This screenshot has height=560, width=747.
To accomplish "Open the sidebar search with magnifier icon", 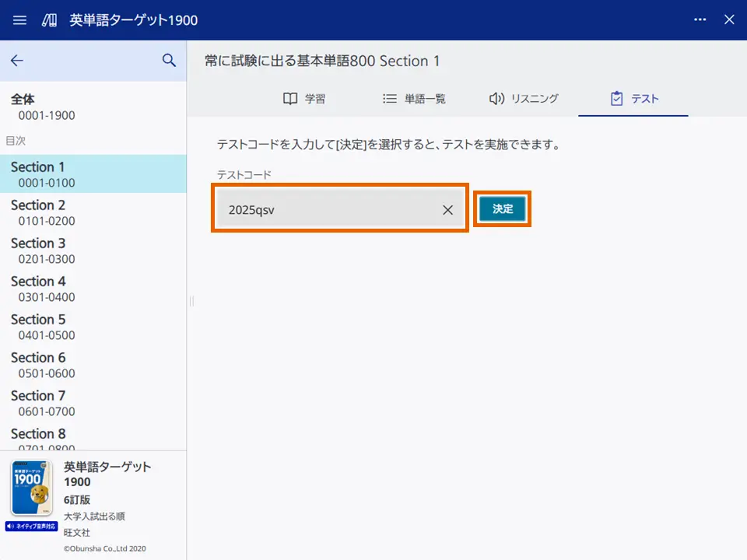I will [x=170, y=60].
